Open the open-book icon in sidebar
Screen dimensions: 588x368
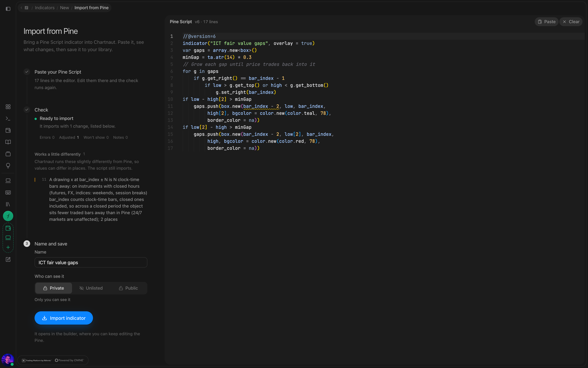(8, 142)
